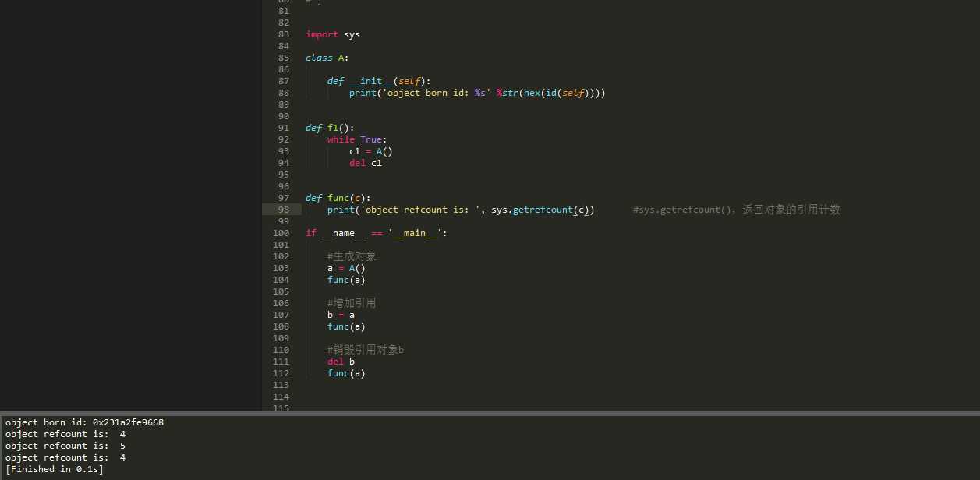Click 'func(a)' on line 108
This screenshot has height=480, width=980.
tap(346, 326)
